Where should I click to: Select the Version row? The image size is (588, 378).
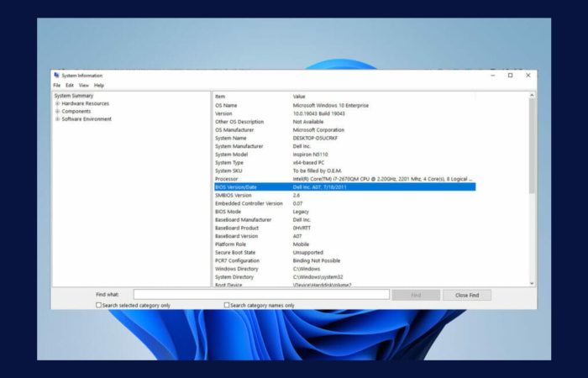[x=344, y=113]
